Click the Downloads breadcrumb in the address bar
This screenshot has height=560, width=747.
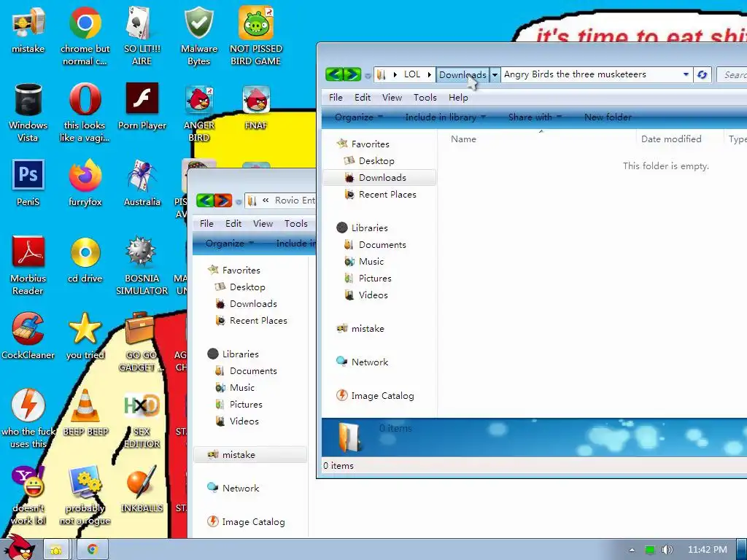pos(462,75)
